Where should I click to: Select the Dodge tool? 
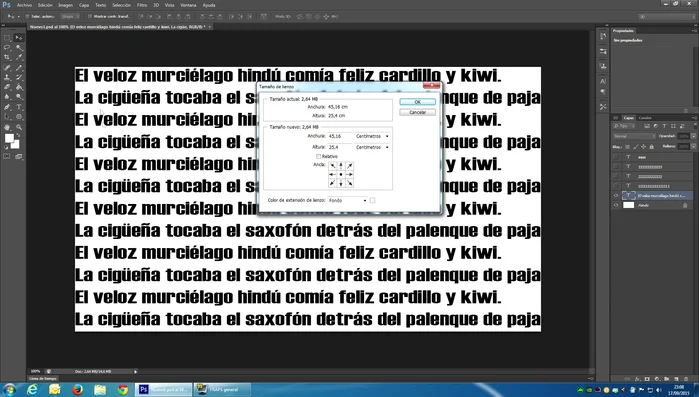pos(19,97)
